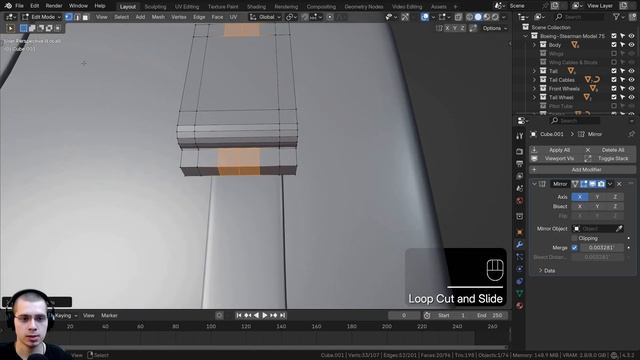
Task: Open the Render menu
Action: pyautogui.click(x=54, y=6)
